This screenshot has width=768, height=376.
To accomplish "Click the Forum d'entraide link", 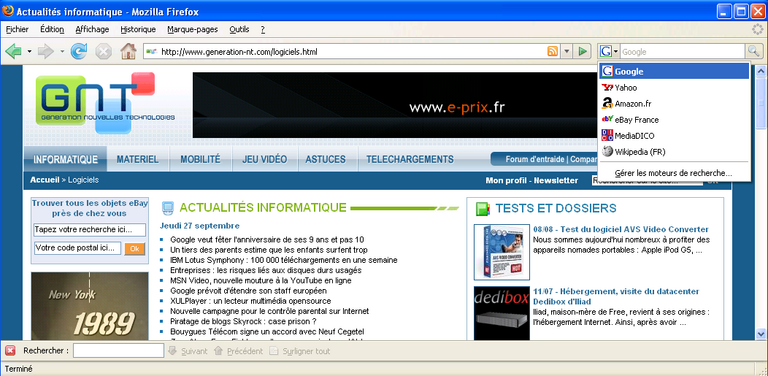I will pos(535,159).
